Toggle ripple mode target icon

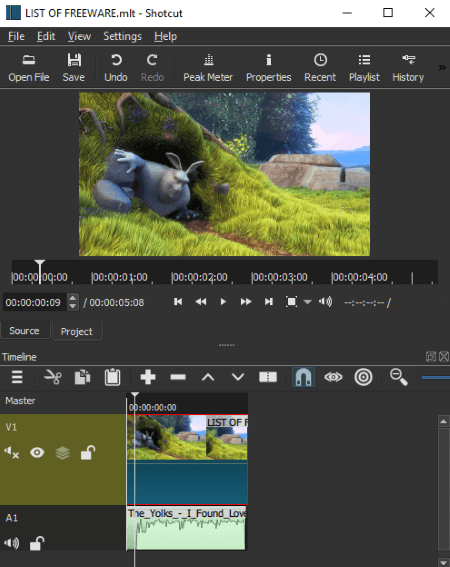point(363,377)
